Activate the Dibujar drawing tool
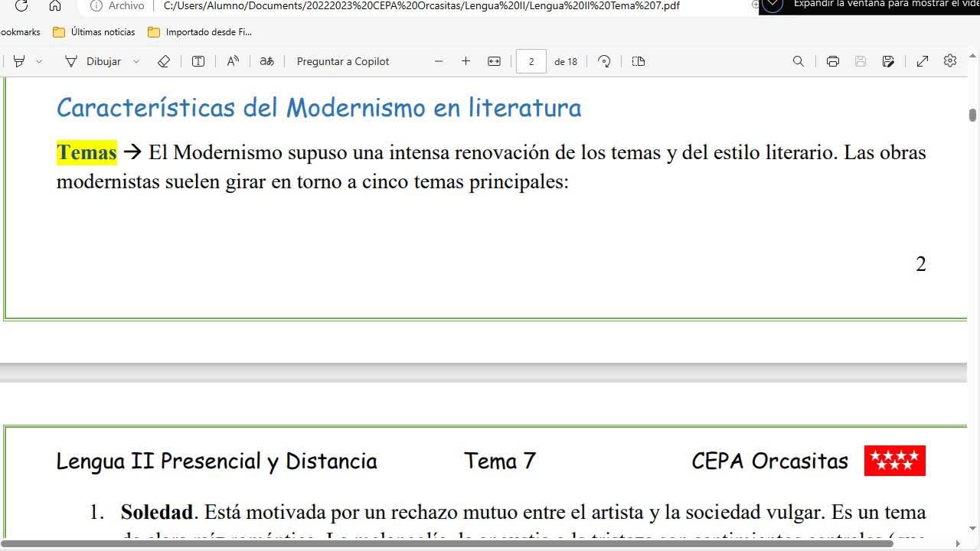 93,61
